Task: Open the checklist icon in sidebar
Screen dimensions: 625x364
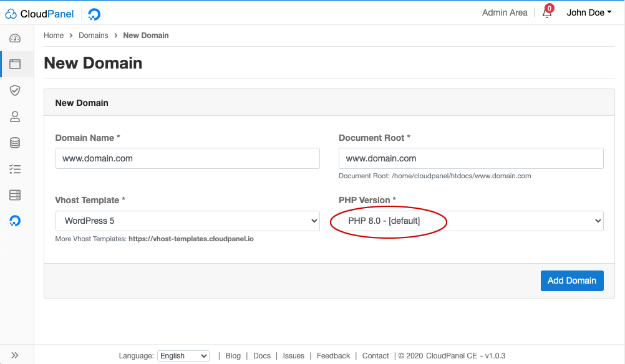Action: tap(15, 170)
